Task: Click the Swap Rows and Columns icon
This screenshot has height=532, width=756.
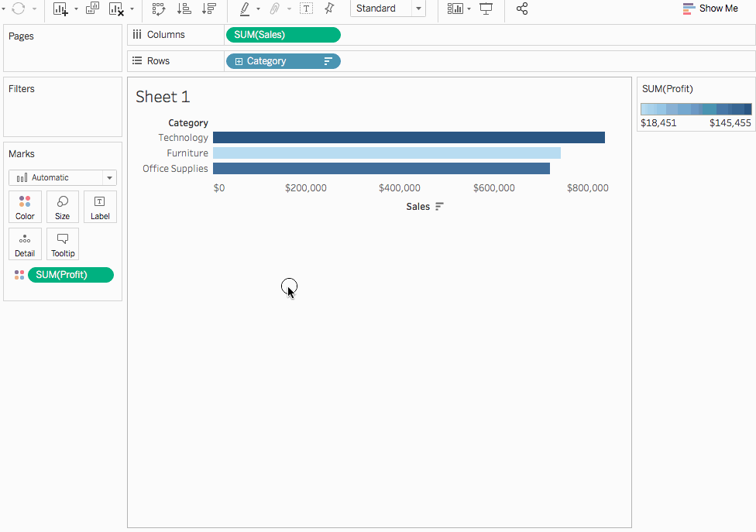Action: pyautogui.click(x=159, y=9)
